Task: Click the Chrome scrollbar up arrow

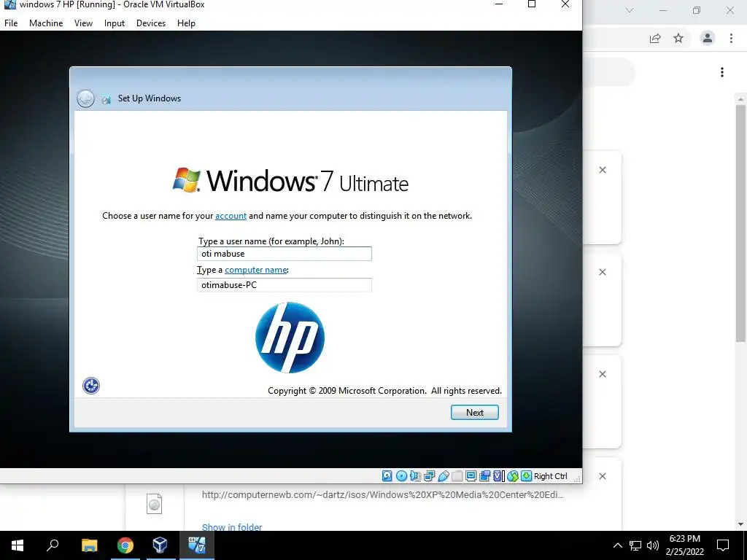Action: (740, 99)
